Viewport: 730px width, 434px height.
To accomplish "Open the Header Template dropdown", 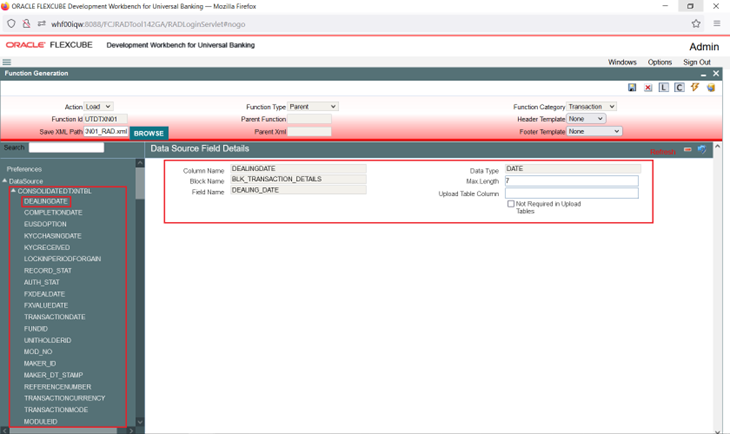I will (586, 119).
